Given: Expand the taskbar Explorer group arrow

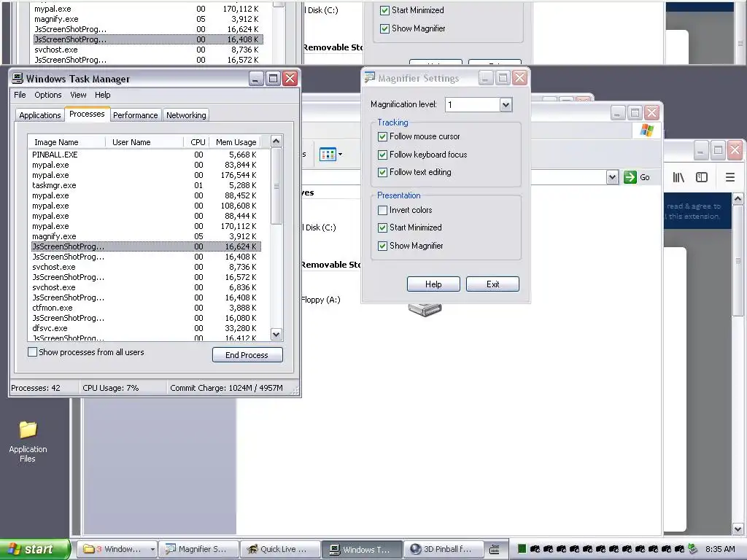Looking at the screenshot, I should click(x=152, y=549).
